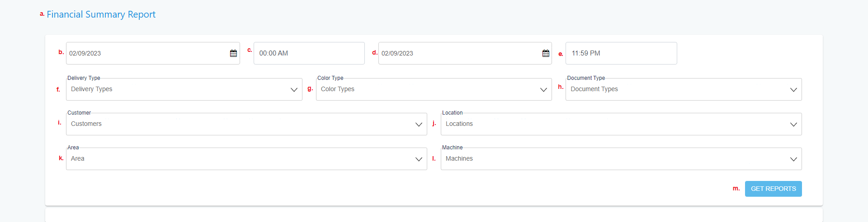The height and width of the screenshot is (222, 868).
Task: Click the Financial Summary Report heading
Action: click(101, 14)
